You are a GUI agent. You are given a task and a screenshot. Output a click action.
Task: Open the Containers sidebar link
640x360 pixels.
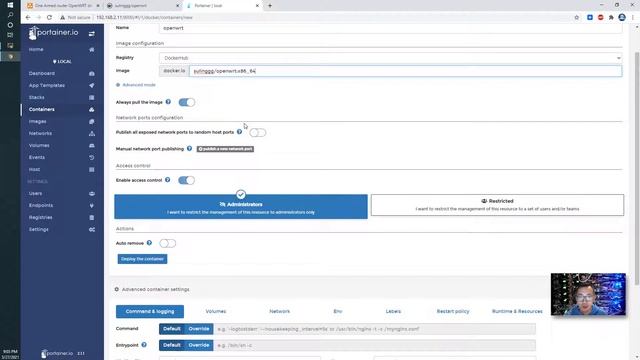42,109
